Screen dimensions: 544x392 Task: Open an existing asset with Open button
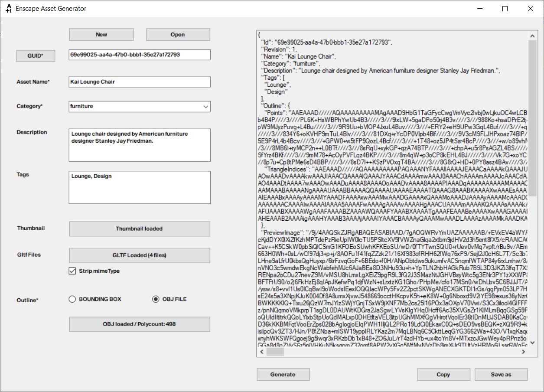click(178, 35)
